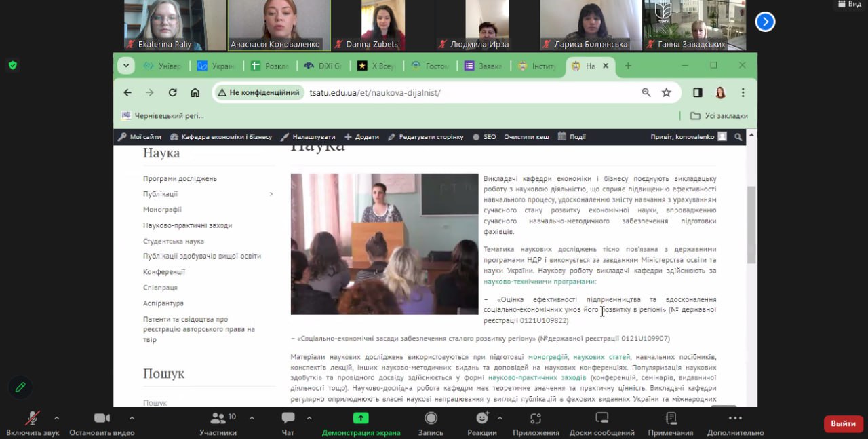868x439 pixels.
Task: Leave meeting with Выйти button
Action: pos(844,423)
